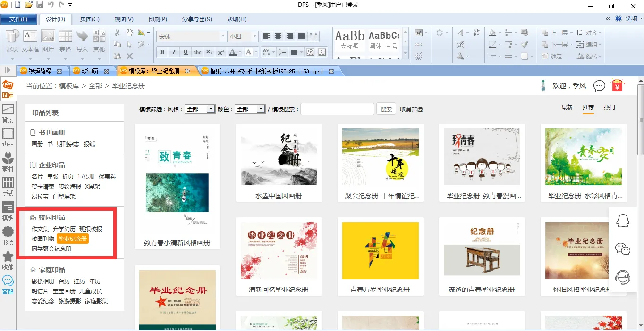The image size is (644, 331).
Task: Click the 同学聚会纪念册 category link
Action: tap(51, 248)
